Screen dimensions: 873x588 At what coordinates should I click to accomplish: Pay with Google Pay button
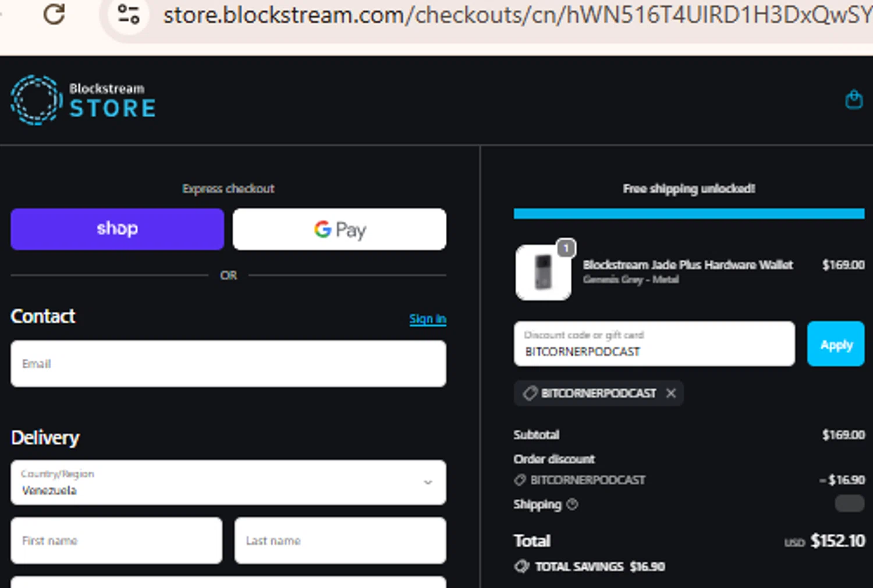tap(339, 229)
